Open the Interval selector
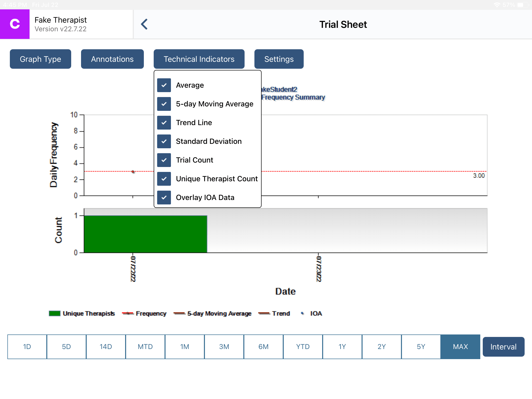The height and width of the screenshot is (399, 532). coord(503,347)
